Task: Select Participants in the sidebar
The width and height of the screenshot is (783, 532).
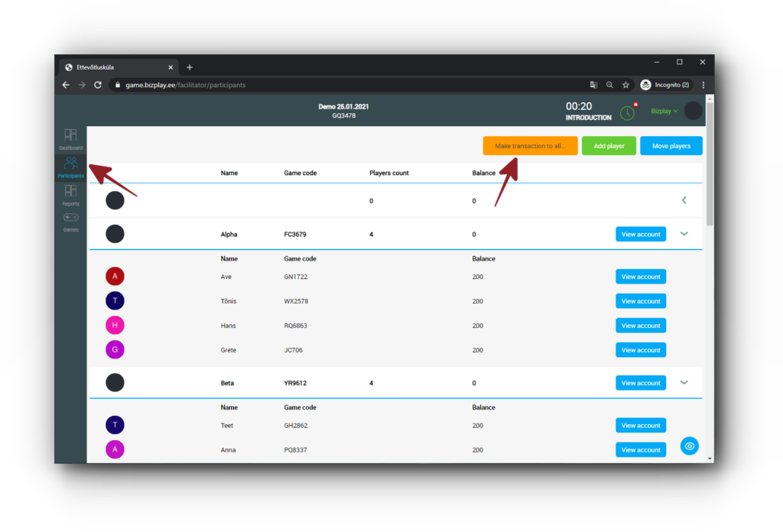Action: click(x=70, y=167)
